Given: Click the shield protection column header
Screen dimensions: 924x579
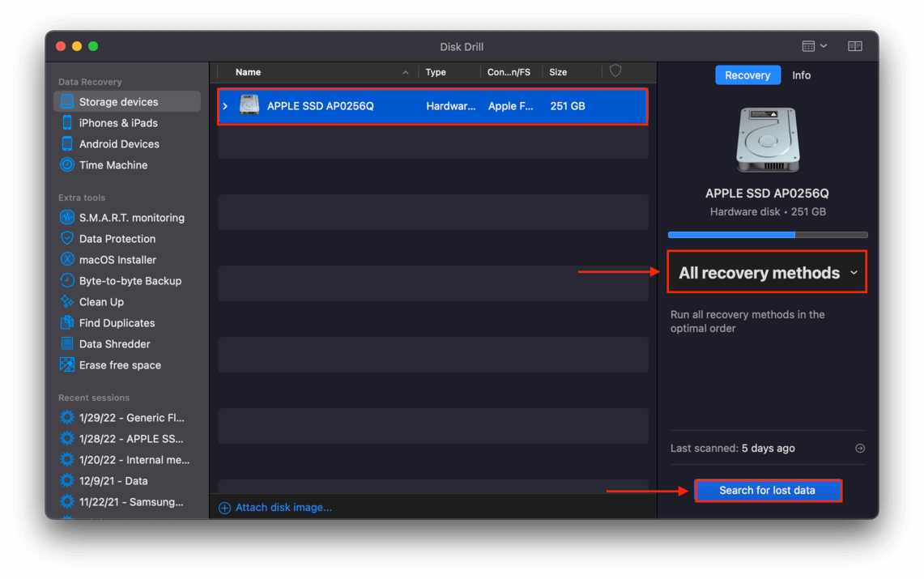Looking at the screenshot, I should click(615, 71).
